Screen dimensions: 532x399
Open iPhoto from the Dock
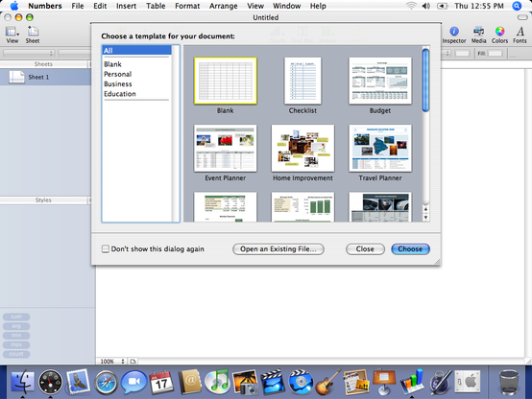click(x=245, y=382)
